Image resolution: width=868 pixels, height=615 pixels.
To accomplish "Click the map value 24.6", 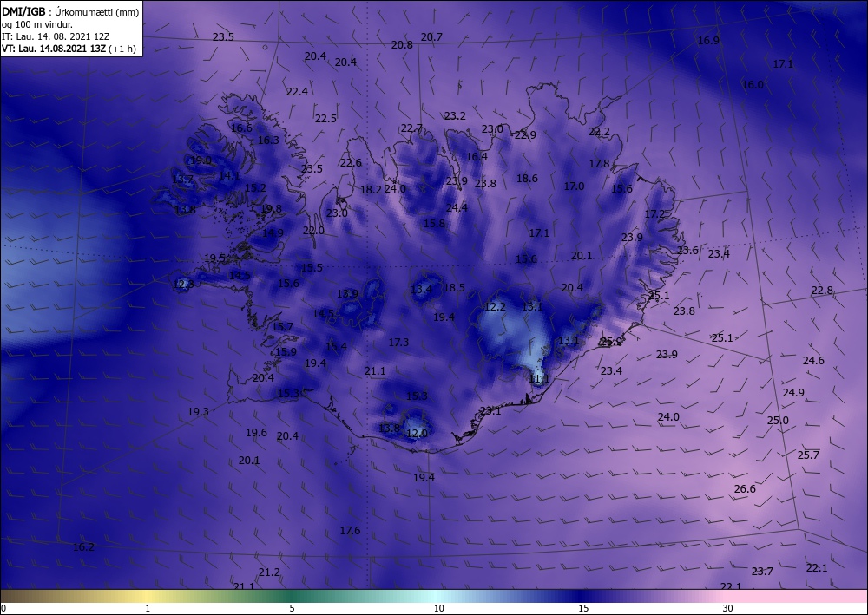I will coord(813,361).
